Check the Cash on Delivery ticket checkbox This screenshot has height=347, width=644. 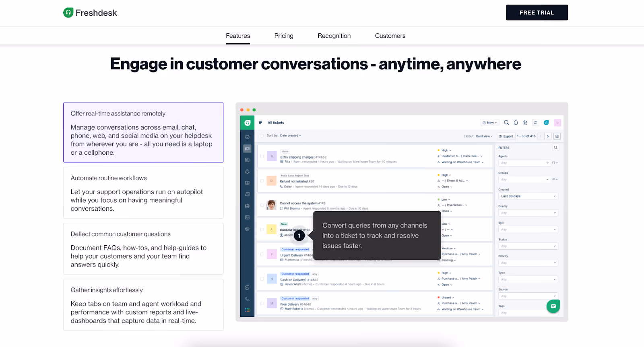click(262, 279)
